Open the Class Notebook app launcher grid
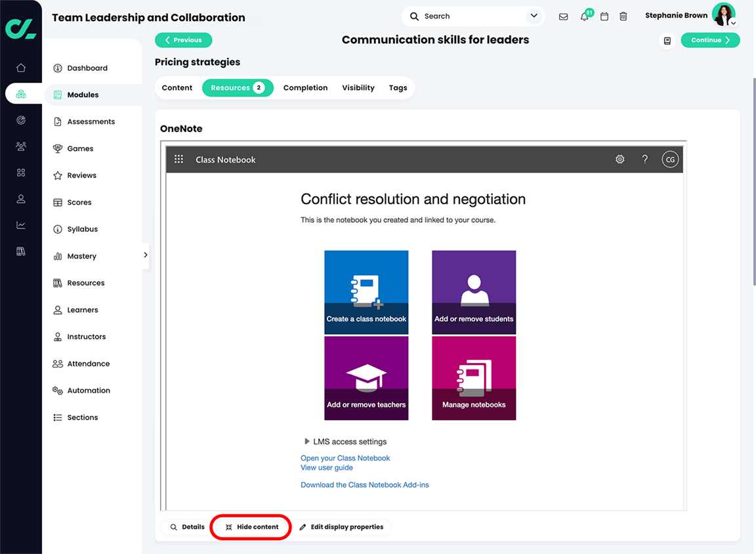 [x=179, y=159]
